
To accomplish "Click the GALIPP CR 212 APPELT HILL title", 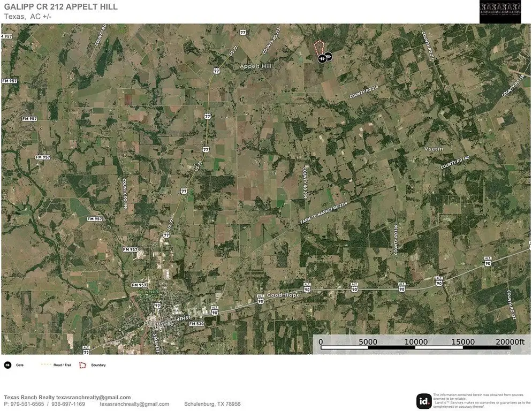I will tap(61, 7).
